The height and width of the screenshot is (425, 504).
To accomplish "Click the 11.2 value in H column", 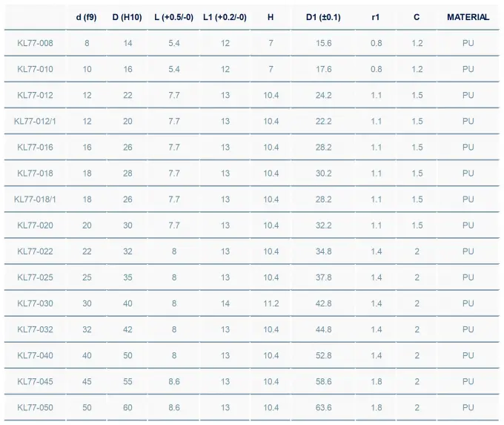I will (x=271, y=303).
